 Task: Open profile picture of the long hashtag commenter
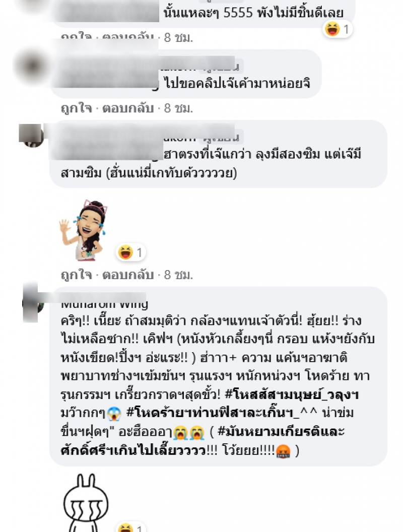click(x=33, y=302)
